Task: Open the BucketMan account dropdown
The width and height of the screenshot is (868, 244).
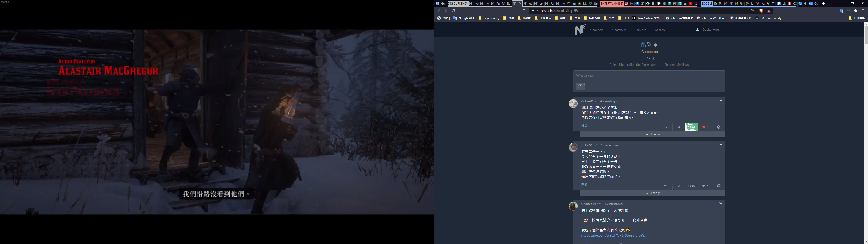Action: pyautogui.click(x=712, y=30)
